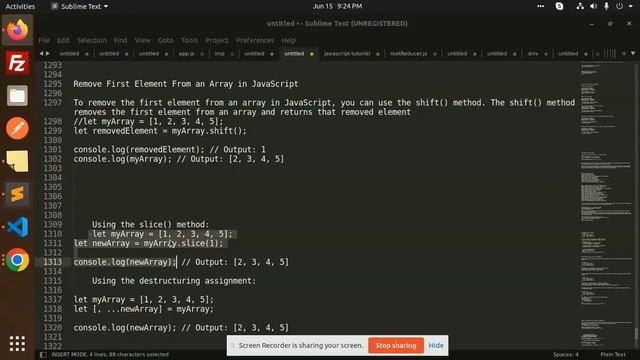Close the tmp tab
The width and height of the screenshot is (640, 360).
232,54
